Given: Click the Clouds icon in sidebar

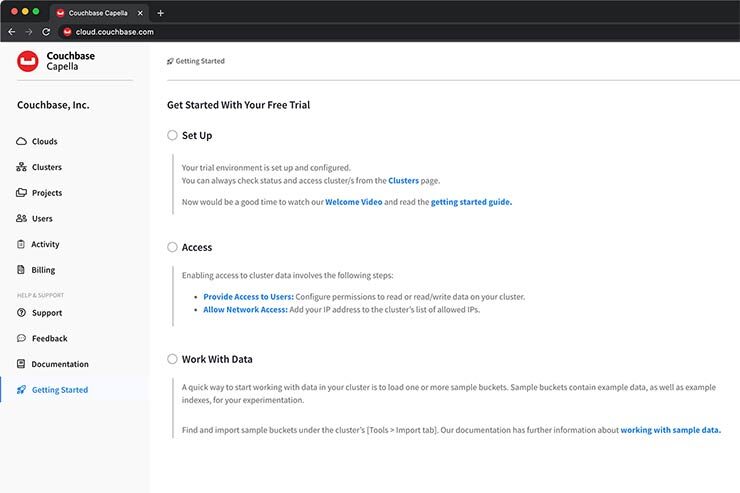Looking at the screenshot, I should pos(22,142).
